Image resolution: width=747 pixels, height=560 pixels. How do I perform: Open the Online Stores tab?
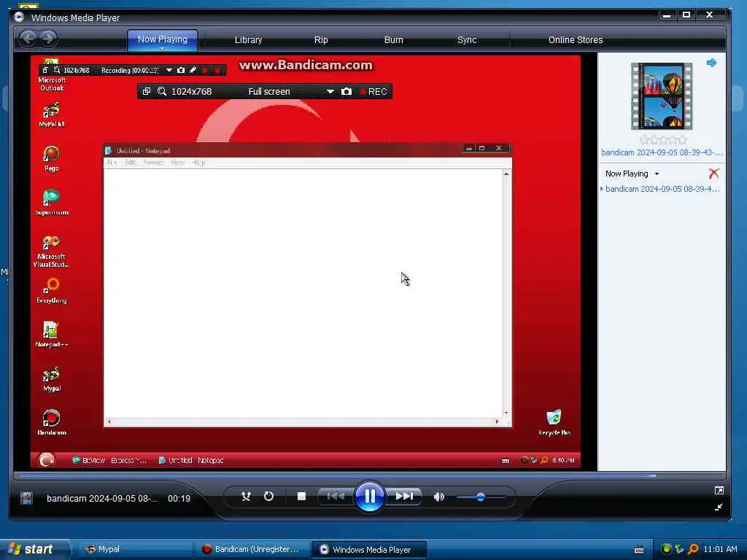click(x=576, y=40)
